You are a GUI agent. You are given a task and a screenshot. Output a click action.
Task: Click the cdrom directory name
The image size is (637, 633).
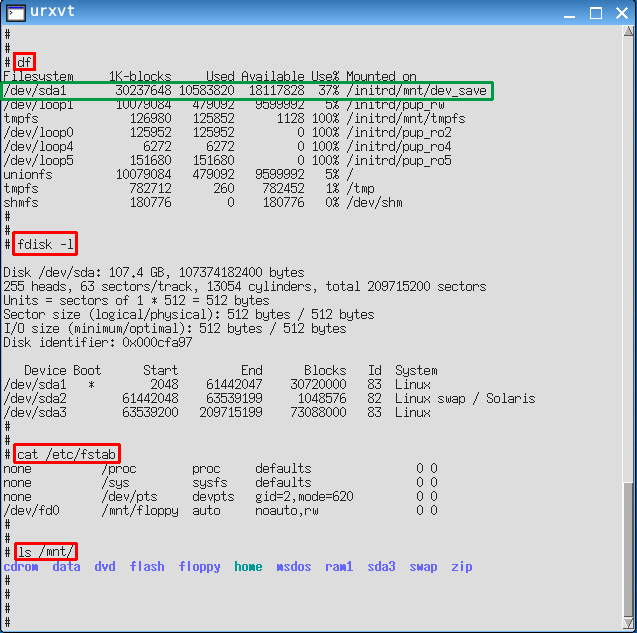click(x=21, y=567)
